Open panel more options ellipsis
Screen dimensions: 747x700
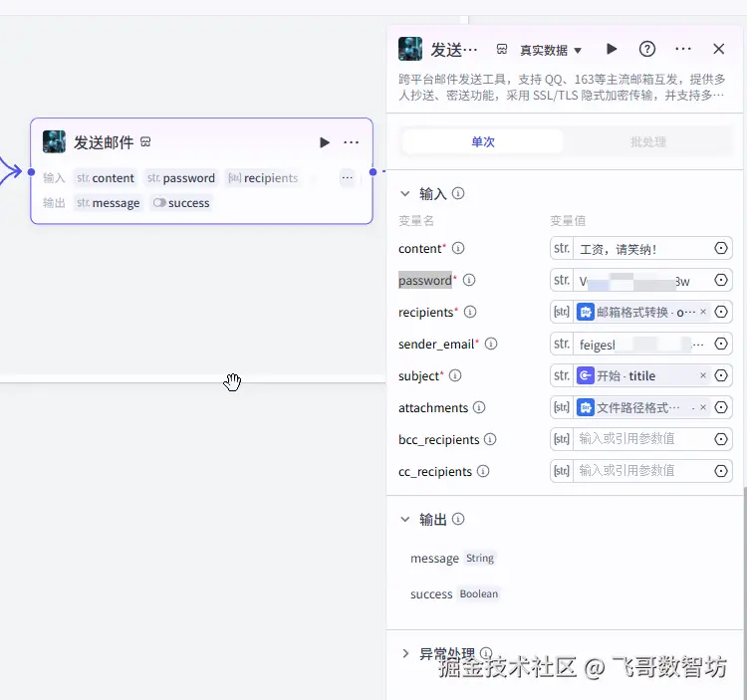[x=682, y=49]
